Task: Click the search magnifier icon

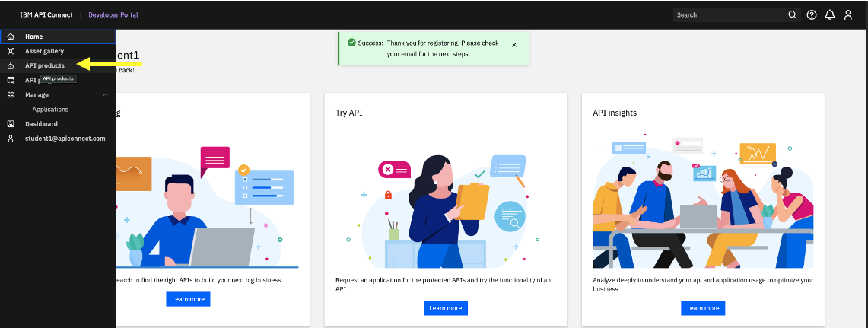Action: (x=792, y=15)
